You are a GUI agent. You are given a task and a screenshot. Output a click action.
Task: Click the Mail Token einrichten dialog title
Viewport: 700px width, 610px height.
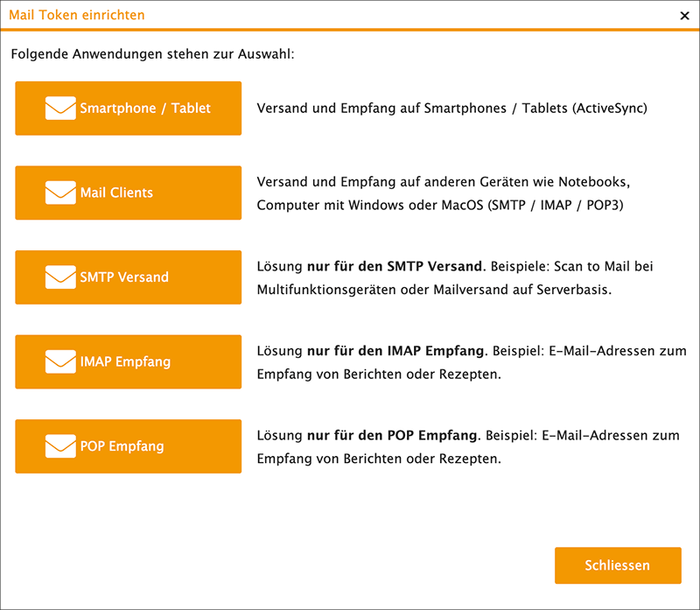tap(77, 15)
